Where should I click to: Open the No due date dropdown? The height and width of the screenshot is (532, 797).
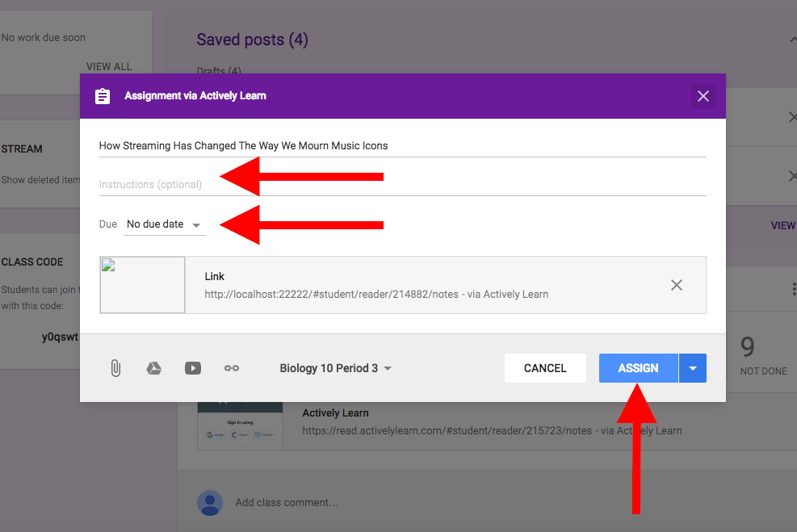[164, 224]
